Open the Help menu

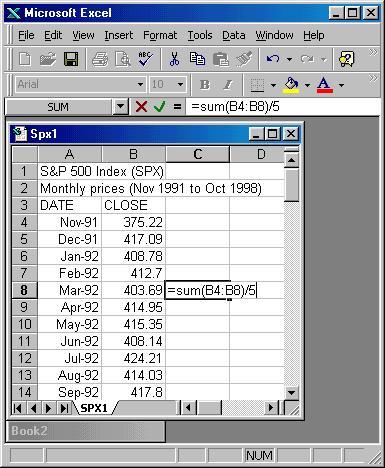coord(314,35)
